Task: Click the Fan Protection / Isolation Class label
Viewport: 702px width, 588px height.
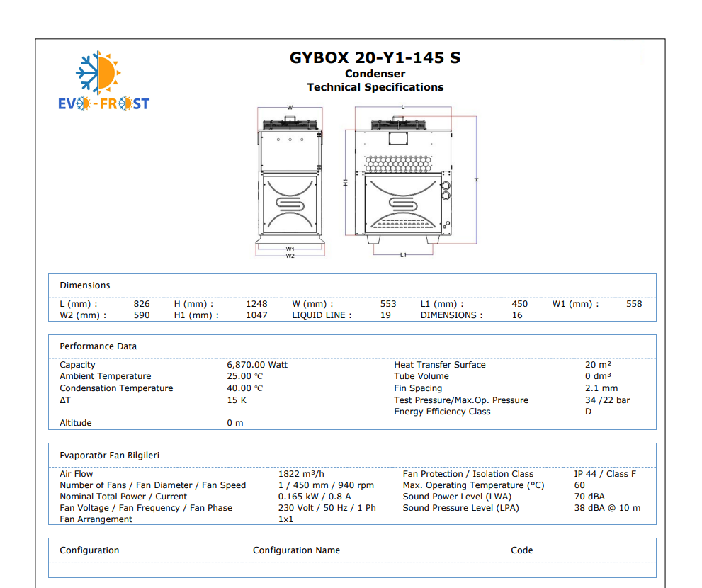Action: [x=468, y=474]
